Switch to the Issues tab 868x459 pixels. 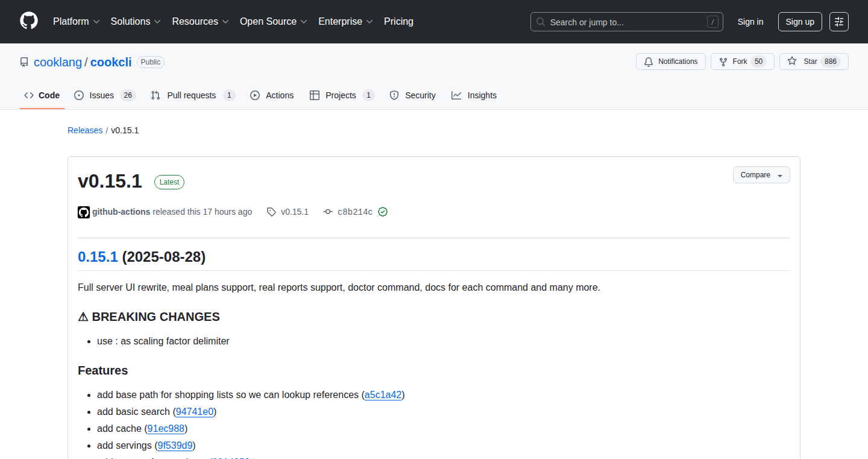click(x=105, y=95)
